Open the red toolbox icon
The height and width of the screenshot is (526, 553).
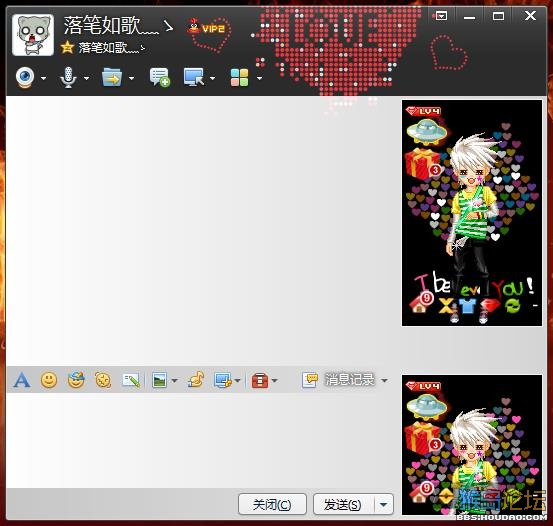260,381
